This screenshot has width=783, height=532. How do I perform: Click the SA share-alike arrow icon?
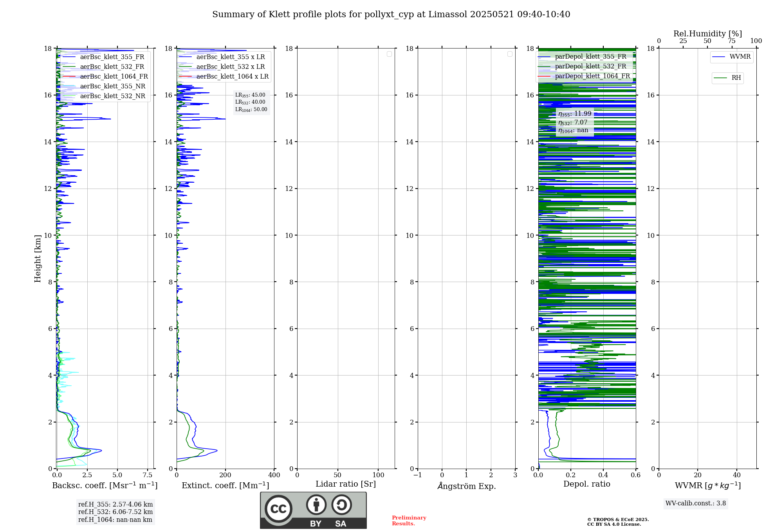341,505
